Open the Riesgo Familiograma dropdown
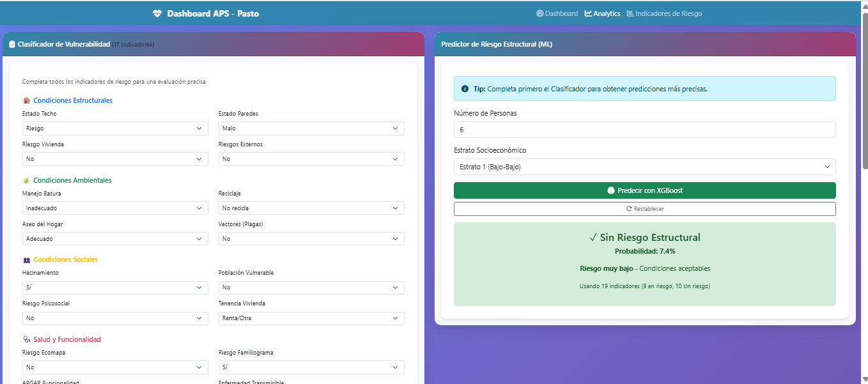 (311, 367)
